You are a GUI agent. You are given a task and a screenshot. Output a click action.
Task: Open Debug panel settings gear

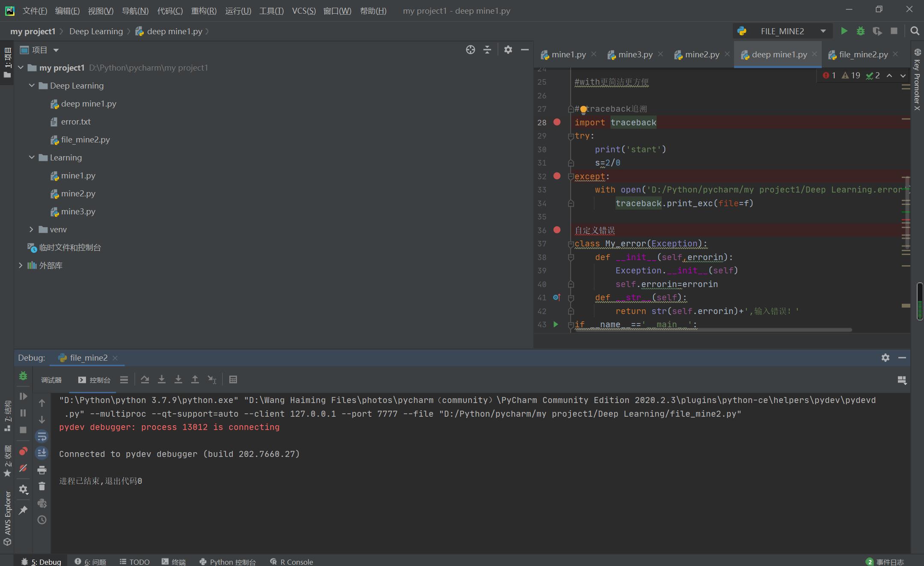[x=885, y=358]
